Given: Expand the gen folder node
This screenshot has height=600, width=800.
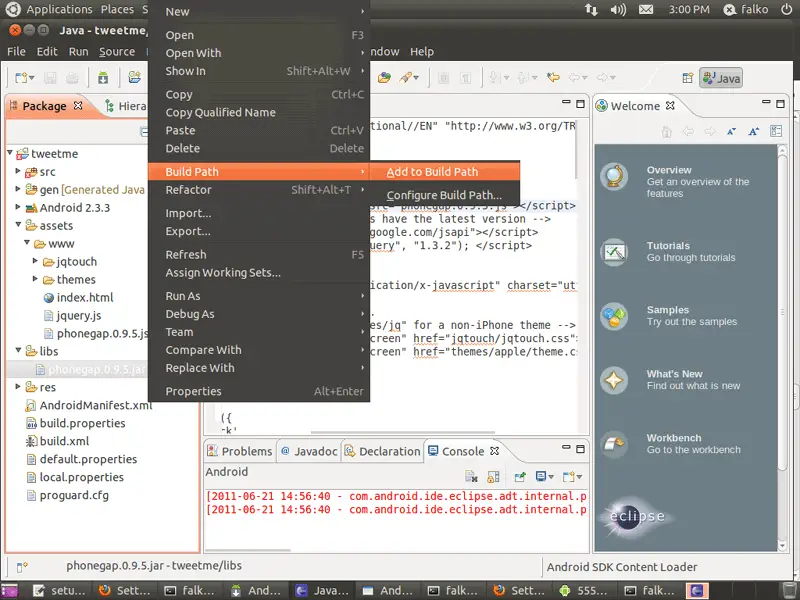Looking at the screenshot, I should tap(18, 189).
